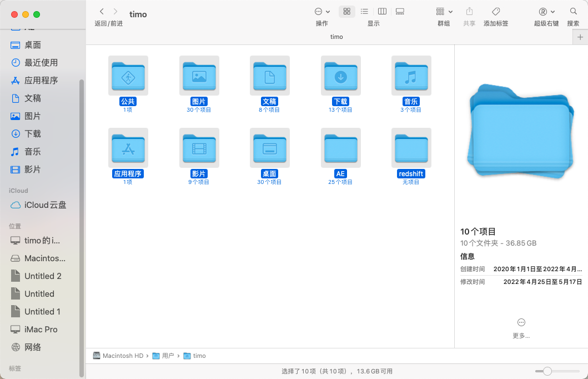Switch to column view
This screenshot has height=379, width=588.
(x=382, y=12)
